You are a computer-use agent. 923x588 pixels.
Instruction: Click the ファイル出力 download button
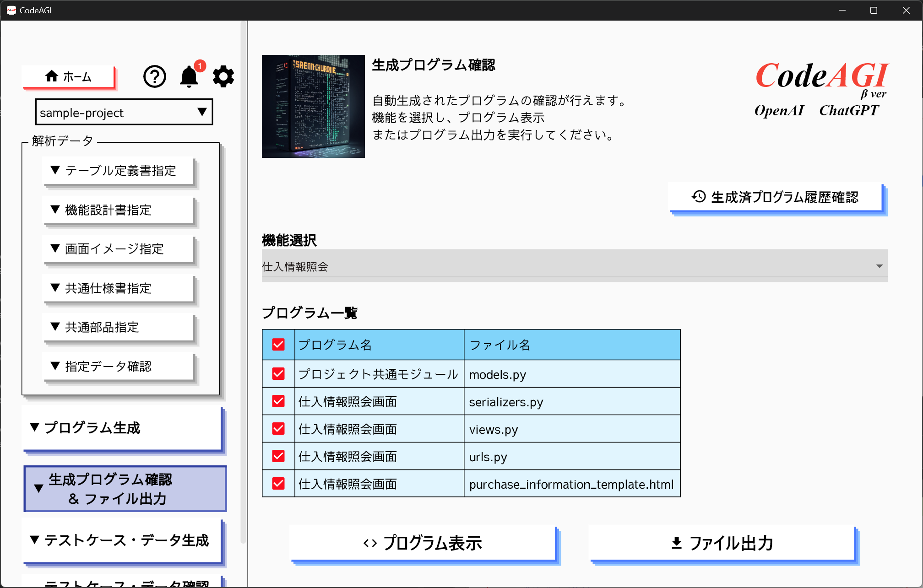(722, 543)
